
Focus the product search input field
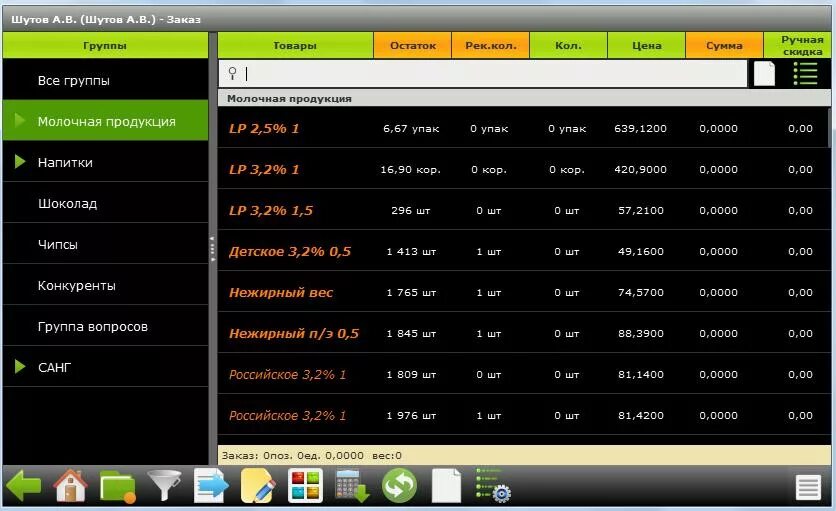click(483, 74)
